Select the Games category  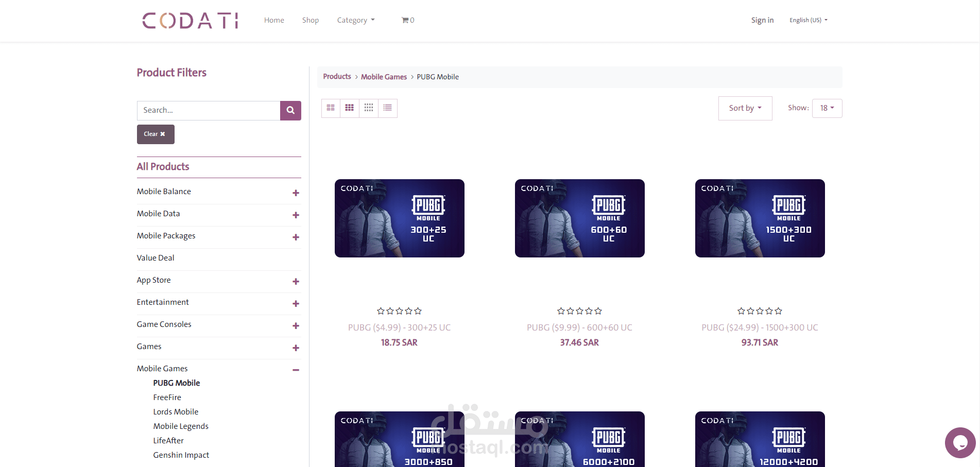149,347
